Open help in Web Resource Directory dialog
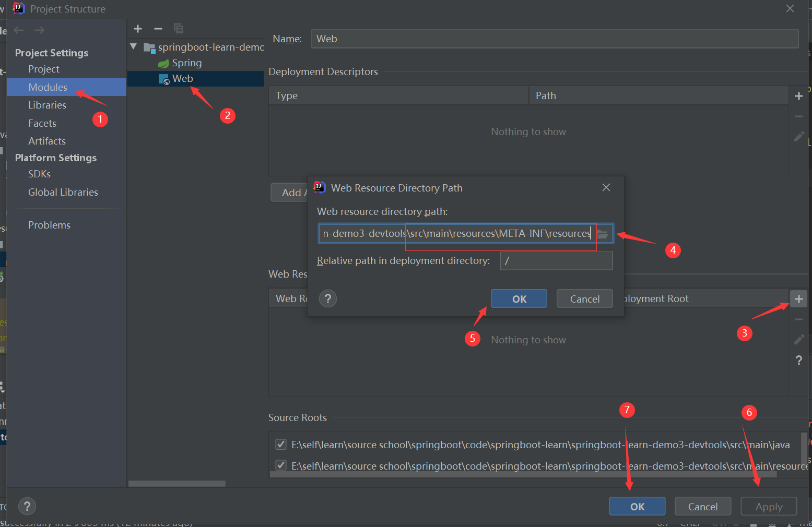812x527 pixels. (328, 299)
